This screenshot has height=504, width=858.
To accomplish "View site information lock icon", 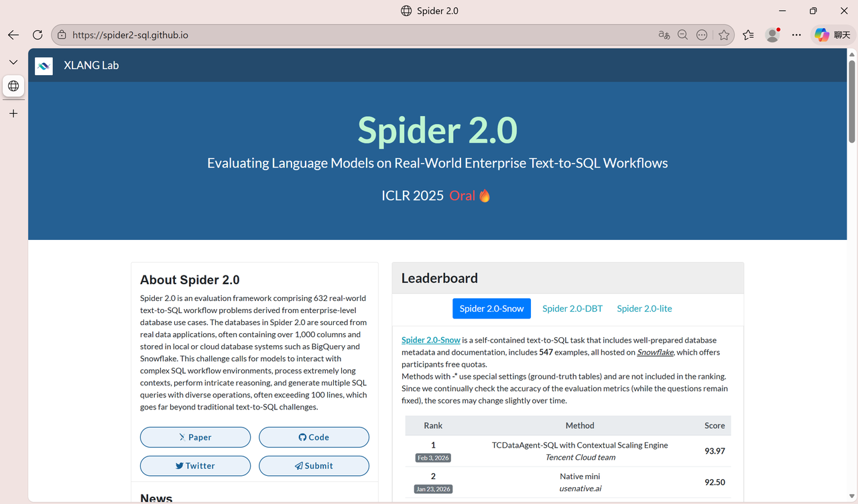I will pos(62,35).
